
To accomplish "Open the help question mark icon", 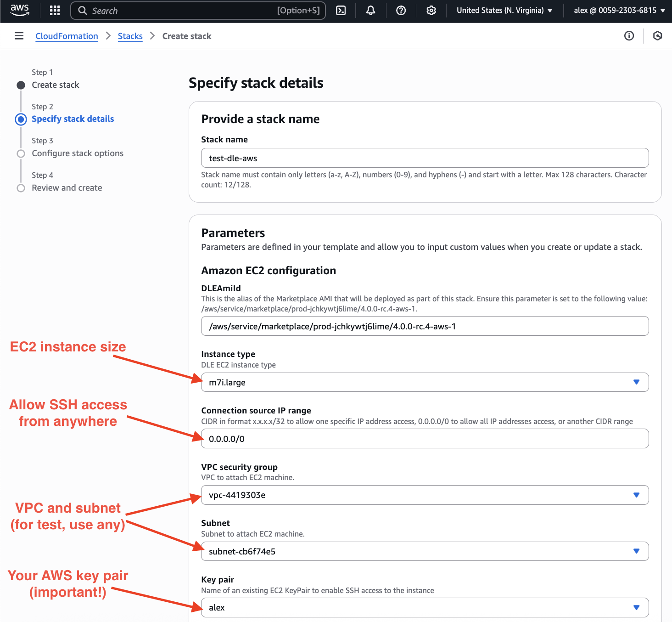I will 401,11.
